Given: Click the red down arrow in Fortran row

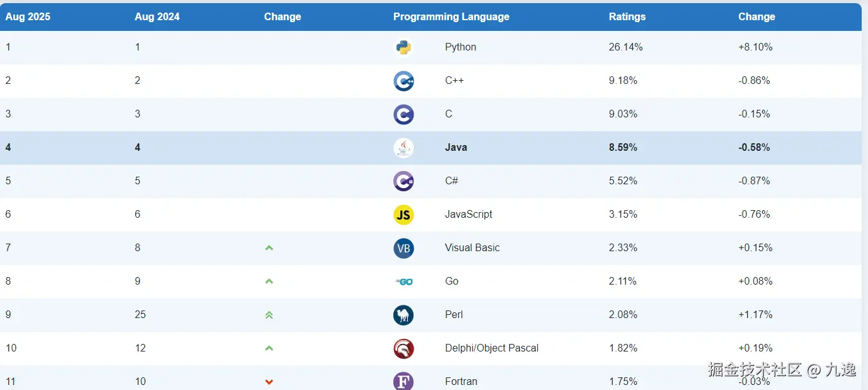Looking at the screenshot, I should 269,382.
